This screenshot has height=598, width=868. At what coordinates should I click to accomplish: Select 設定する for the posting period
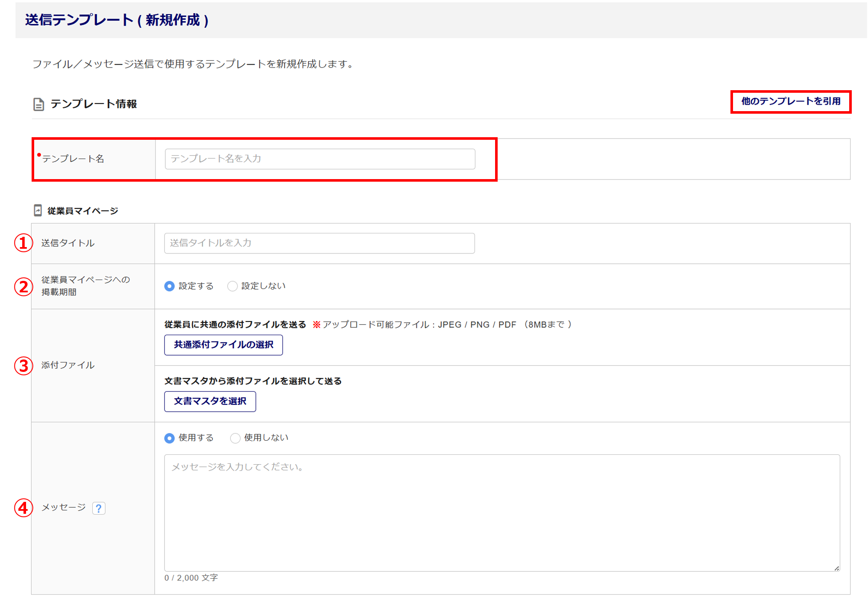click(170, 286)
